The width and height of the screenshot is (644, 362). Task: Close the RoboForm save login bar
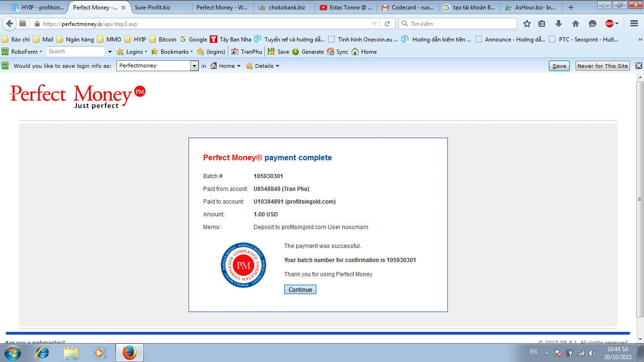(639, 66)
